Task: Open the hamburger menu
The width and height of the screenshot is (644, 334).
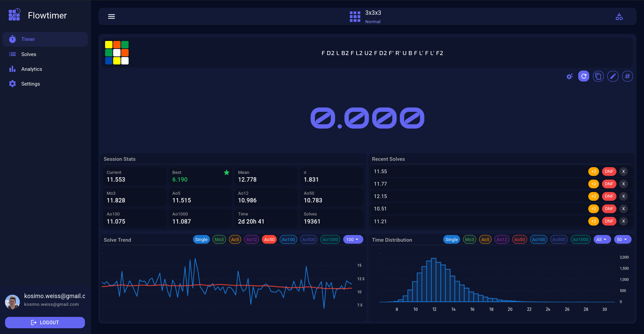Action: 111,16
